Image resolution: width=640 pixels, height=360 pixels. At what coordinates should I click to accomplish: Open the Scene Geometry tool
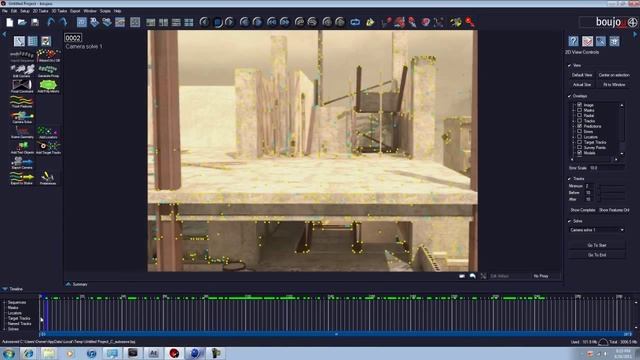22,132
